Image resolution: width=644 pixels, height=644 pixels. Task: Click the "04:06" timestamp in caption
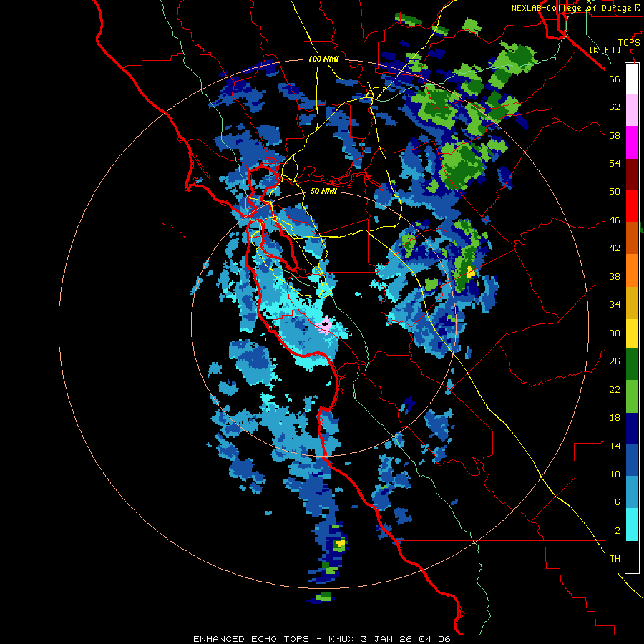pyautogui.click(x=434, y=639)
